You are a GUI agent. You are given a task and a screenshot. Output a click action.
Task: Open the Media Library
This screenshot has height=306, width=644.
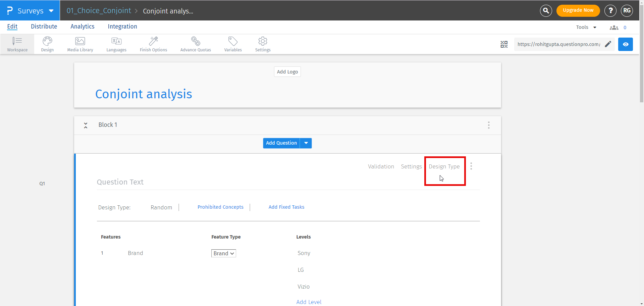point(80,44)
